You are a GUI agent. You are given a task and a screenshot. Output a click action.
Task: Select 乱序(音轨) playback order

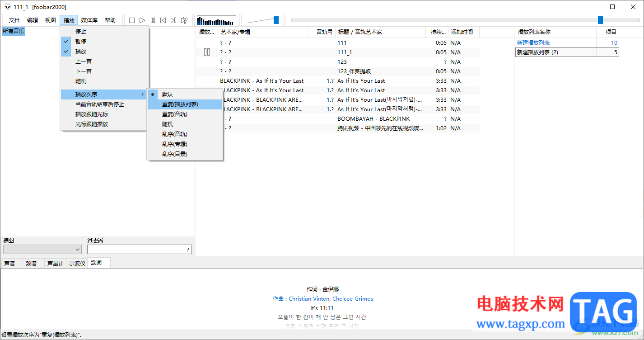coord(185,134)
